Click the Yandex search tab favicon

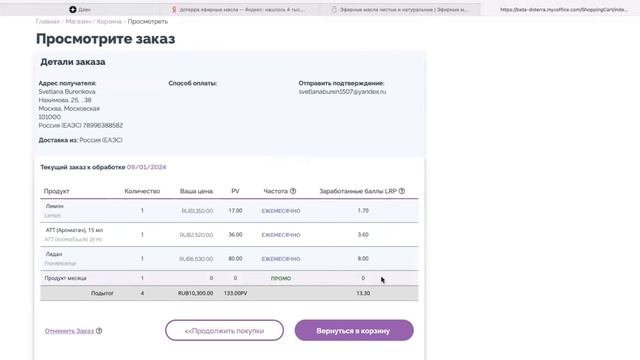pyautogui.click(x=174, y=9)
